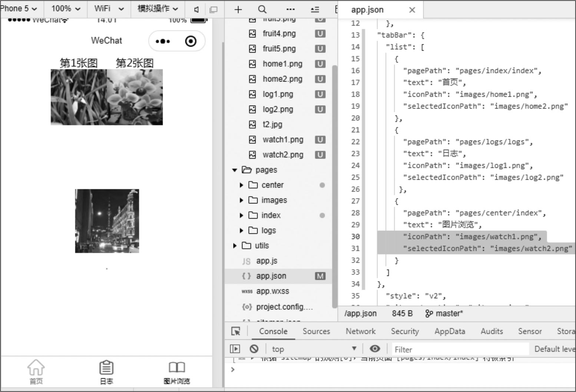Screen dimensions: 576x392
Task: Click the second orchid image thumbnail
Action: tap(135, 97)
